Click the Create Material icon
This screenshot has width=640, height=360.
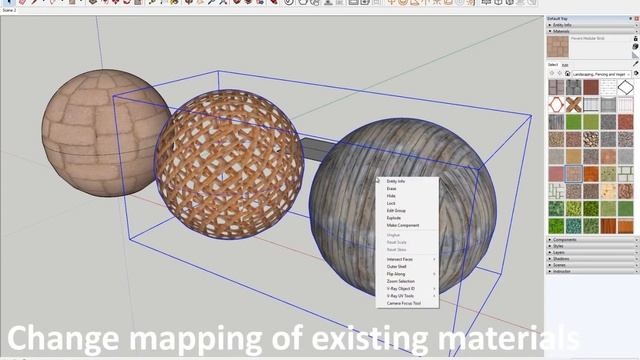(x=636, y=47)
